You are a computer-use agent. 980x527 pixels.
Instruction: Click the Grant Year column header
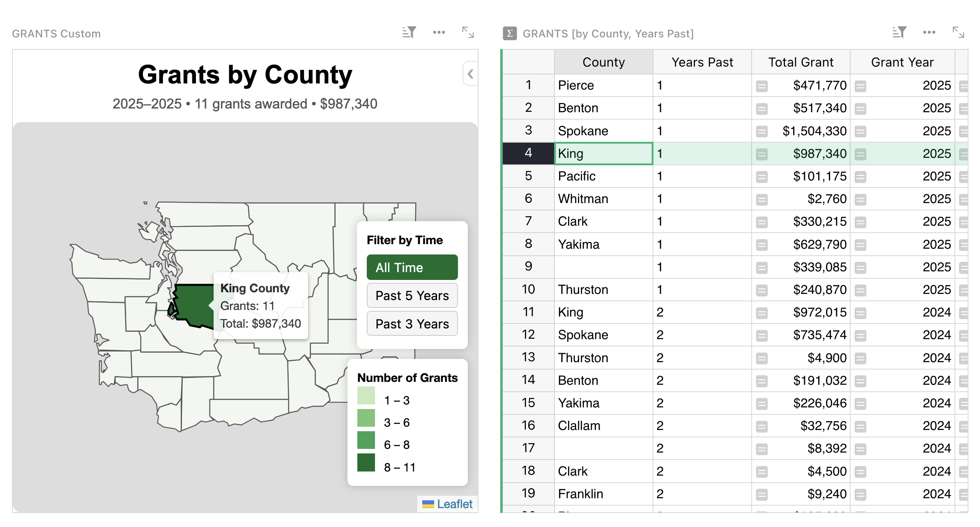(x=902, y=62)
